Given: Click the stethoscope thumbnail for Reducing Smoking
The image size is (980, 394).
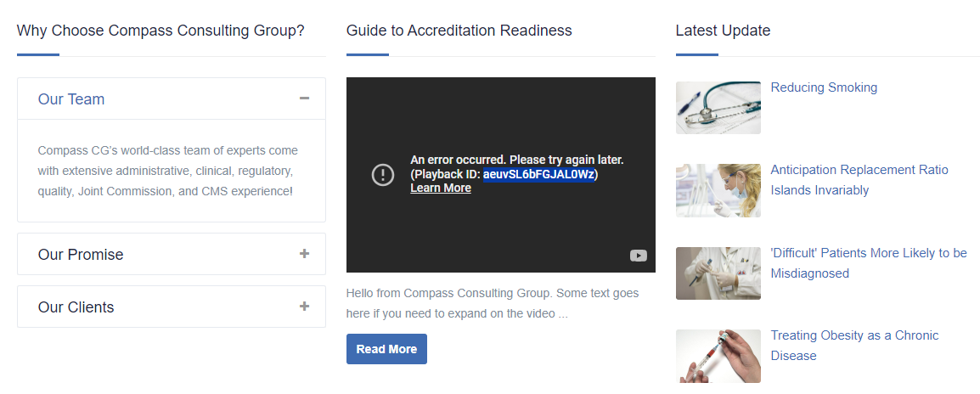Looking at the screenshot, I should pos(718,108).
